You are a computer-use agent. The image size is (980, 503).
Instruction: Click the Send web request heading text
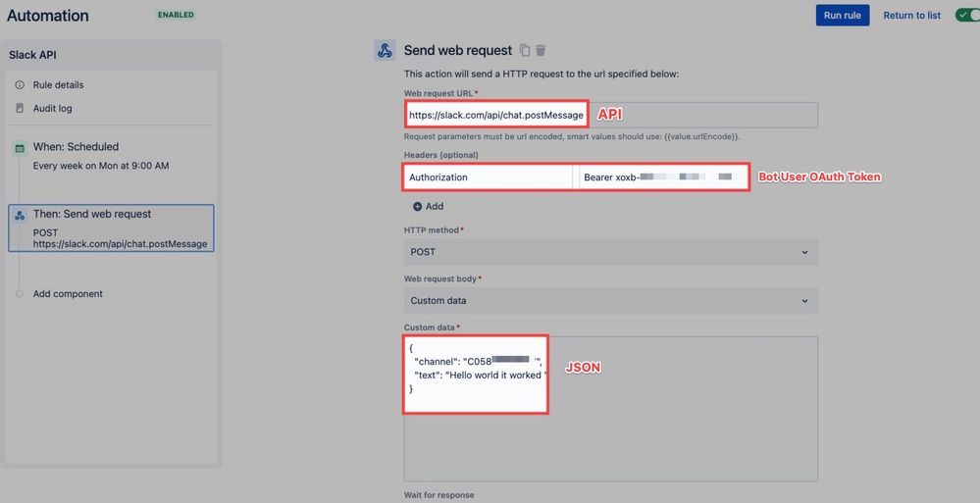point(457,51)
